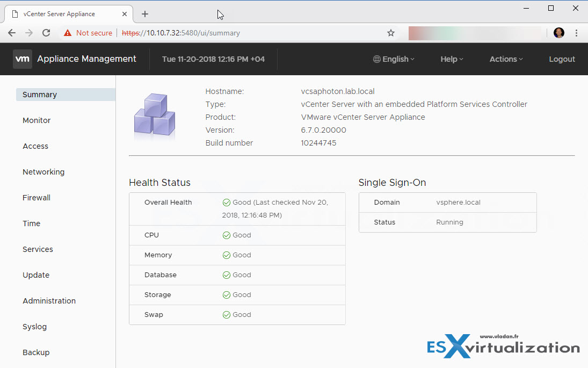The height and width of the screenshot is (368, 588).
Task: Click the address bar URL field
Action: (242, 33)
